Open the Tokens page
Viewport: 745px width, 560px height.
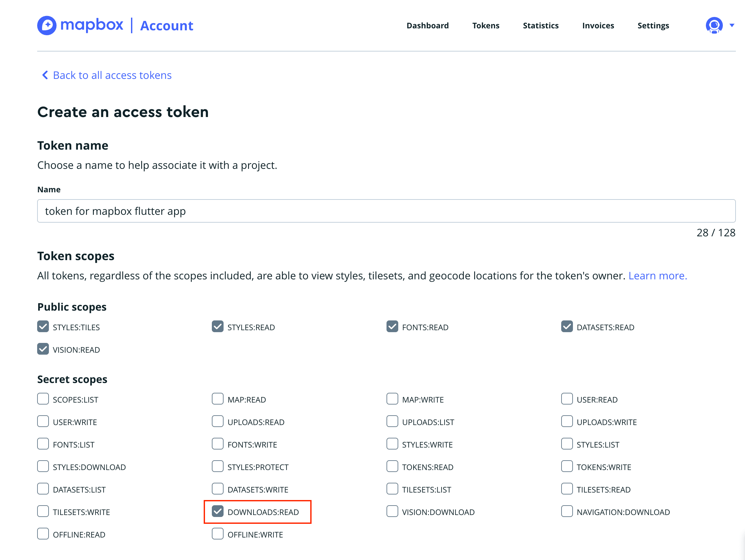click(x=486, y=26)
